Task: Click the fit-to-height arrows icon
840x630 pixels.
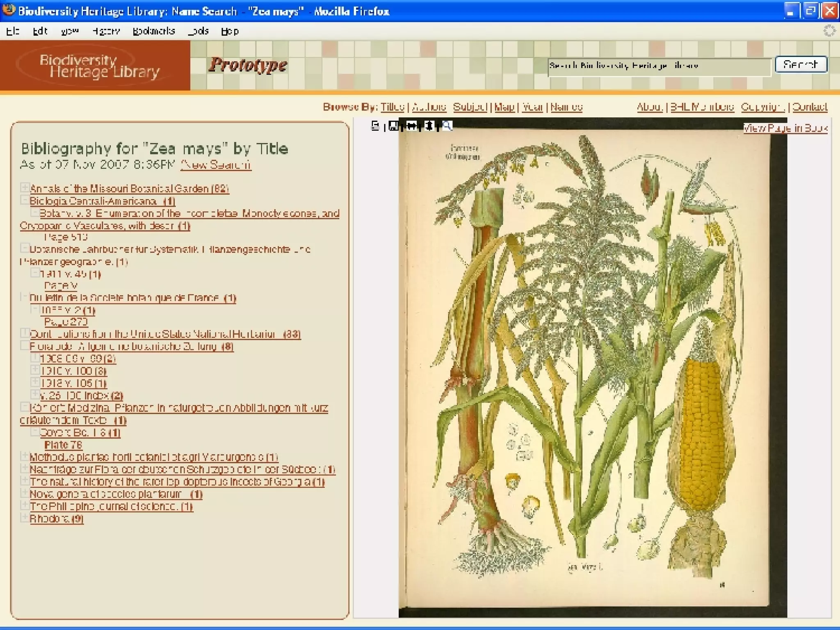Action: [x=429, y=126]
